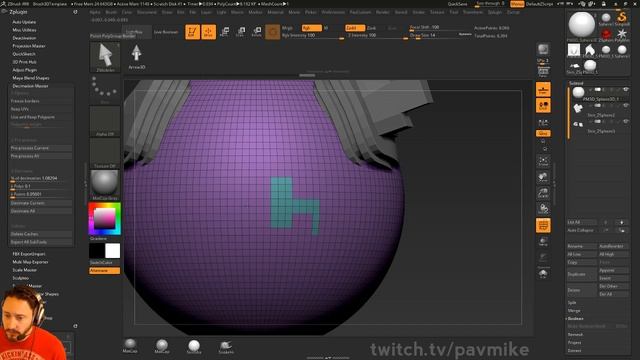The height and width of the screenshot is (360, 640).
Task: Expand the Misc Utilities plugin section
Action: (24, 30)
